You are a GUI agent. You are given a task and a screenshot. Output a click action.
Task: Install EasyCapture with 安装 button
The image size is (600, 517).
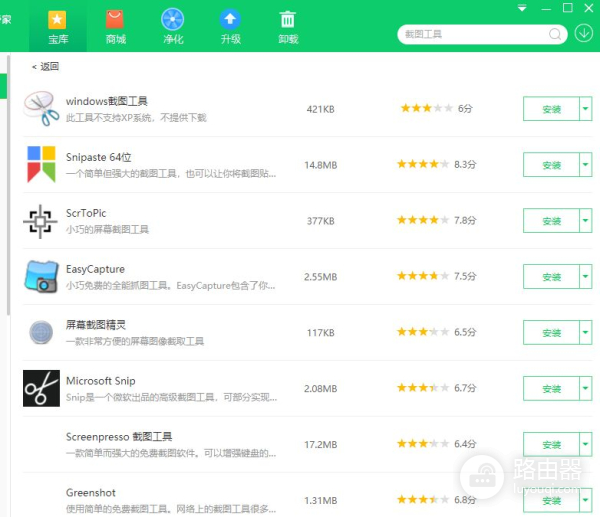551,277
